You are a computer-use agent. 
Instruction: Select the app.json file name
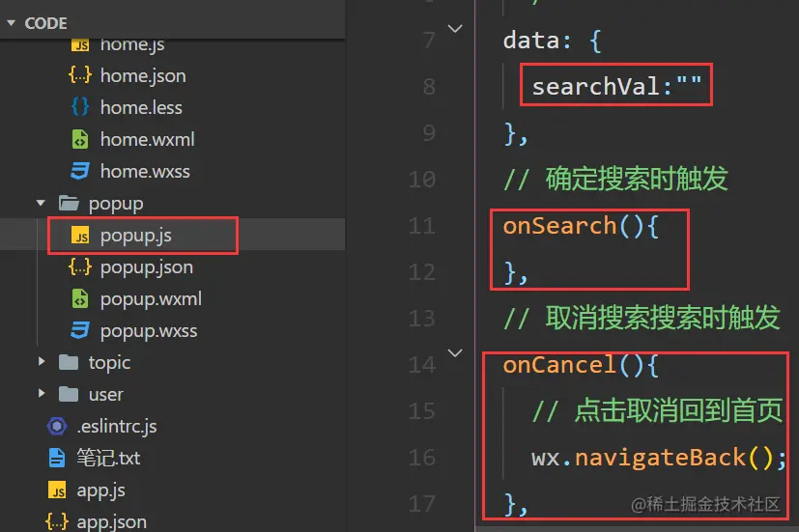click(x=111, y=522)
